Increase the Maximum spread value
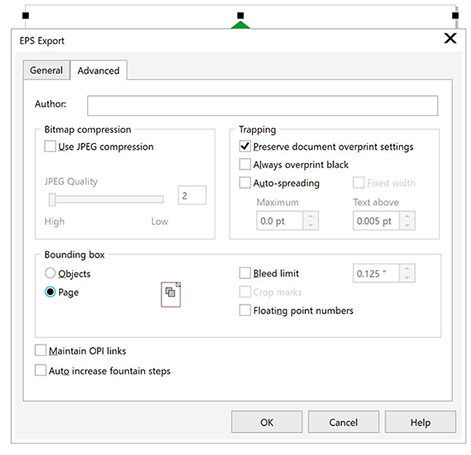This screenshot has height=455, width=471. tap(311, 216)
